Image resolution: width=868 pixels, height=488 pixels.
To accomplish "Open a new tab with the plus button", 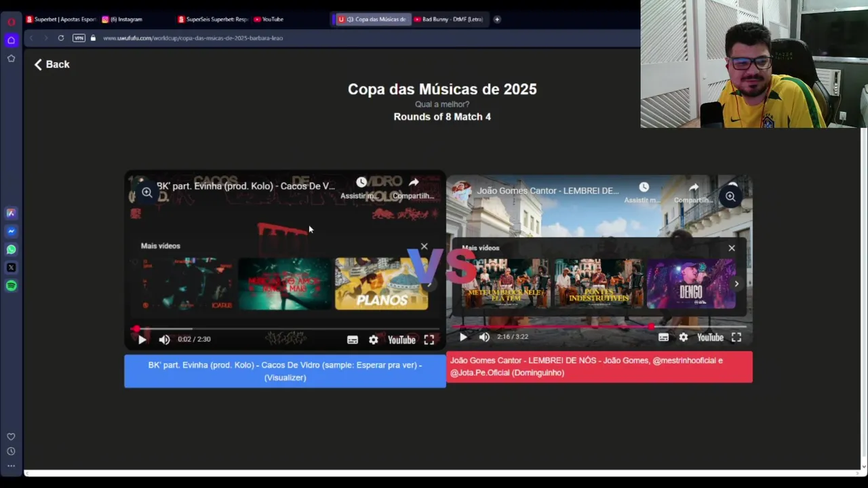I will tap(497, 19).
